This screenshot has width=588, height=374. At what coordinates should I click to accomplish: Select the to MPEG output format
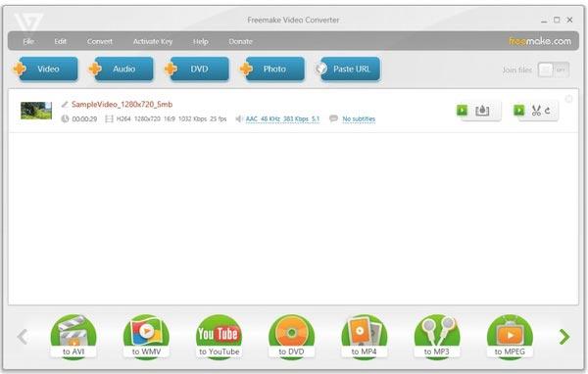(510, 337)
